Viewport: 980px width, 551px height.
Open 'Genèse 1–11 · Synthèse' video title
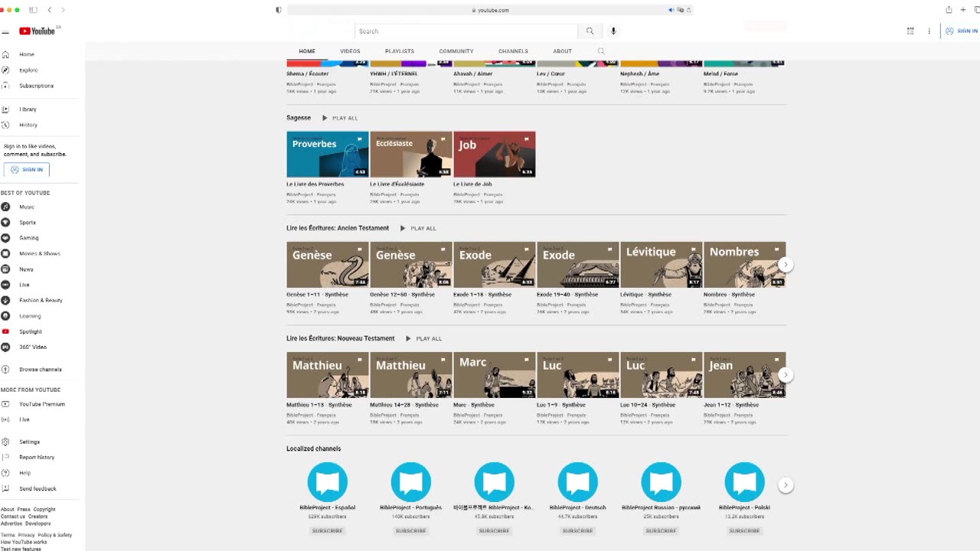[317, 295]
